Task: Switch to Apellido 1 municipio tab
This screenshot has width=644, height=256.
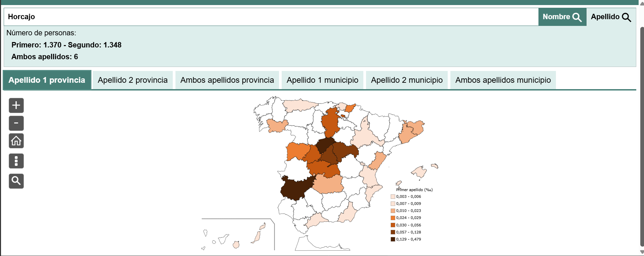Action: click(x=322, y=80)
